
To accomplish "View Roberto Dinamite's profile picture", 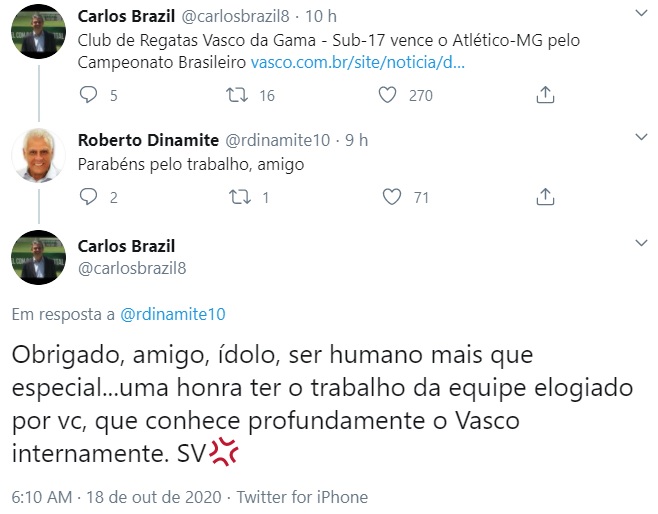I will click(x=39, y=154).
